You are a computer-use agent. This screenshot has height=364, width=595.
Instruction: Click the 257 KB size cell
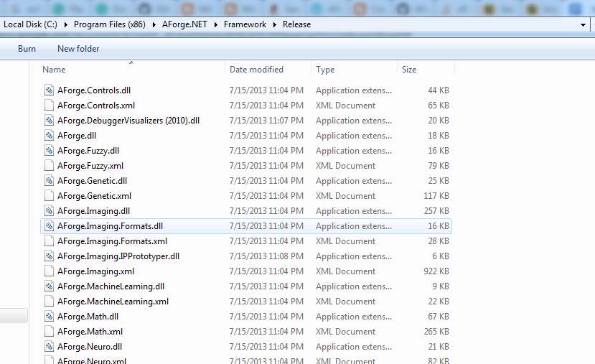(436, 210)
